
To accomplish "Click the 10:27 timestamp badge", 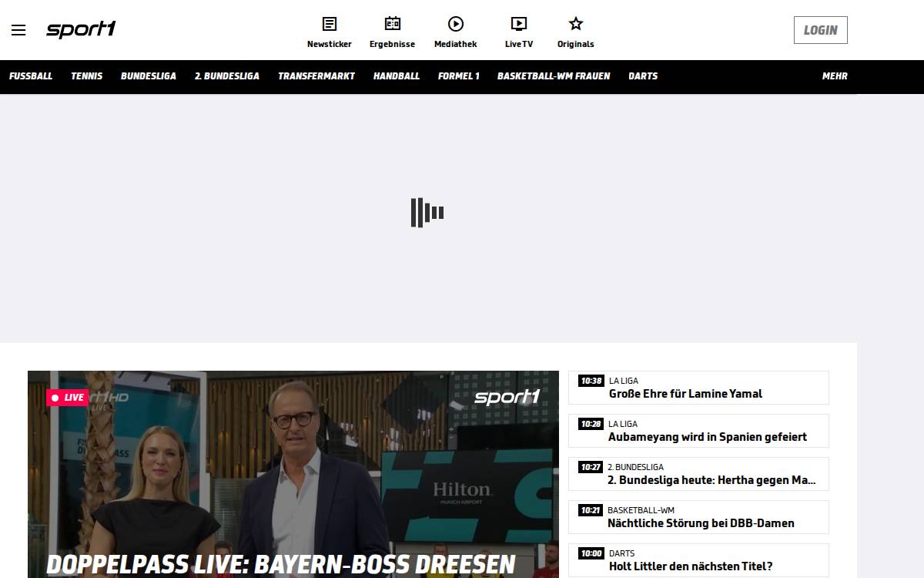I will point(591,467).
